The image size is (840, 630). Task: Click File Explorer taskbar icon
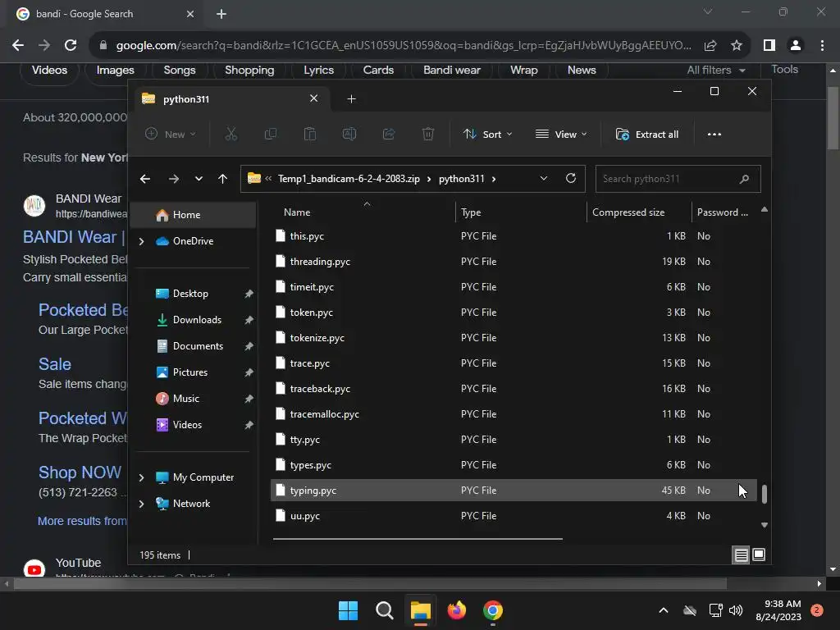pos(421,610)
